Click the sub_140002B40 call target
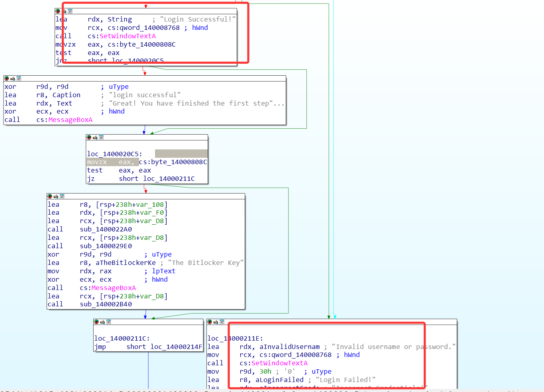544x392 pixels. [106, 304]
